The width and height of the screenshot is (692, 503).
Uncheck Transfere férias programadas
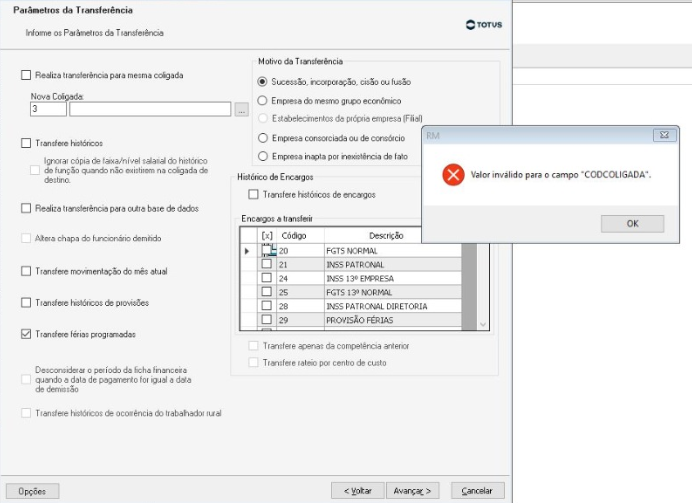click(x=26, y=334)
